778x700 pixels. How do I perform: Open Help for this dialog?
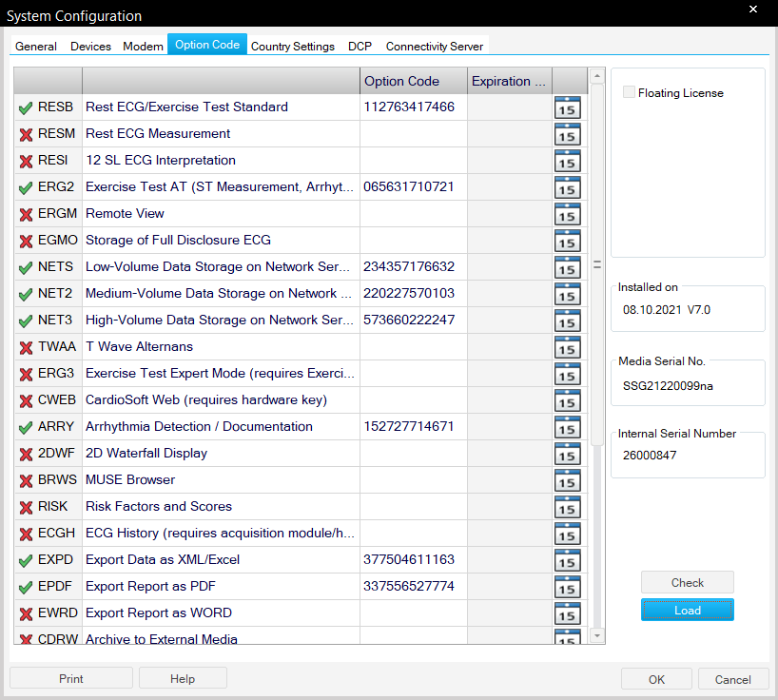(183, 678)
